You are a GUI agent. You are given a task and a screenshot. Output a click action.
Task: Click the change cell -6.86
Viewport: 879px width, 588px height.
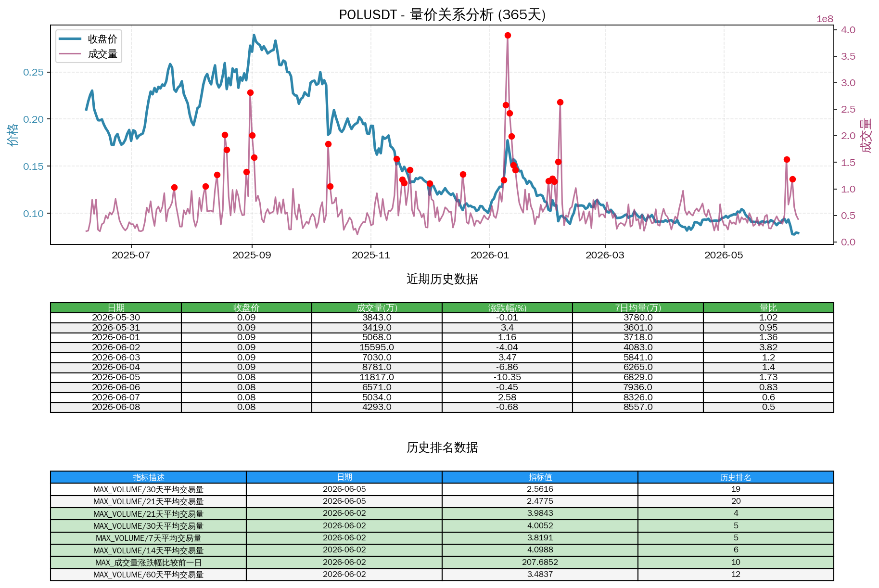click(x=507, y=367)
